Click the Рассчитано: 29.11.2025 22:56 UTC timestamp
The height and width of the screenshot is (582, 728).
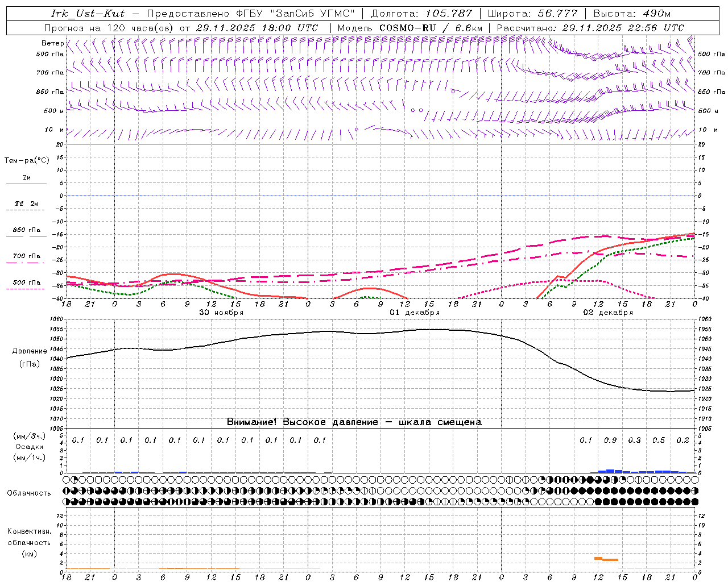coord(590,27)
